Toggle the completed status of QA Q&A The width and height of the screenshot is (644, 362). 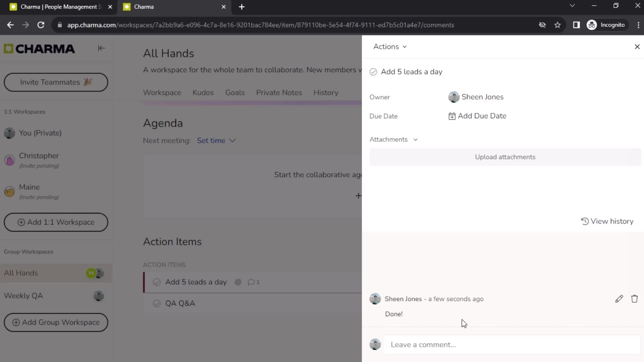(x=157, y=303)
